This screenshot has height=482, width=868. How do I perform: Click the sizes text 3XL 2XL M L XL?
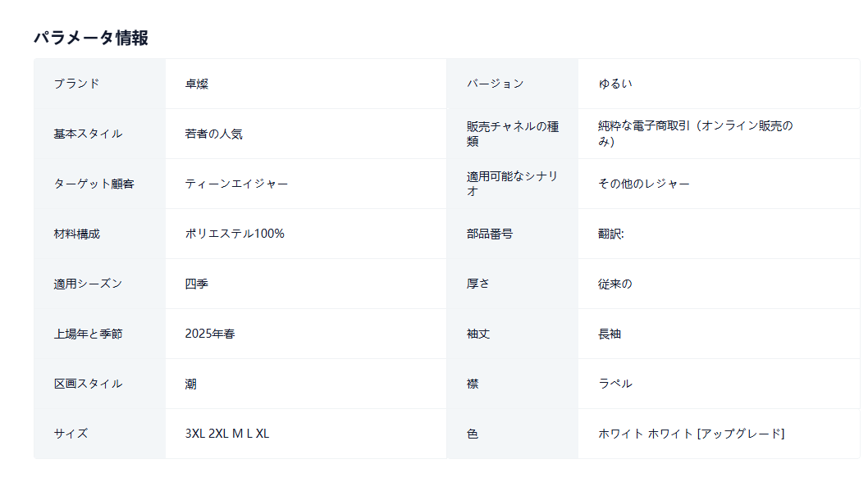point(227,434)
